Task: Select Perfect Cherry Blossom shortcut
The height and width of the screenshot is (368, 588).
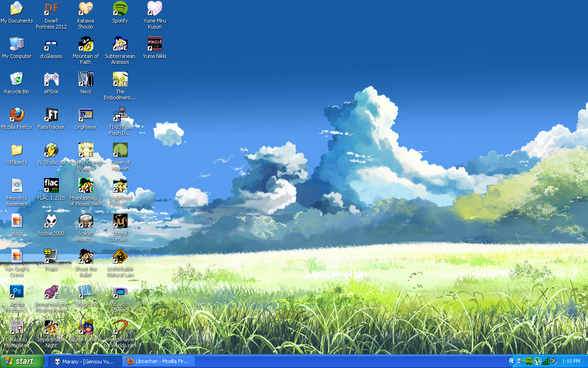Action: pyautogui.click(x=86, y=150)
